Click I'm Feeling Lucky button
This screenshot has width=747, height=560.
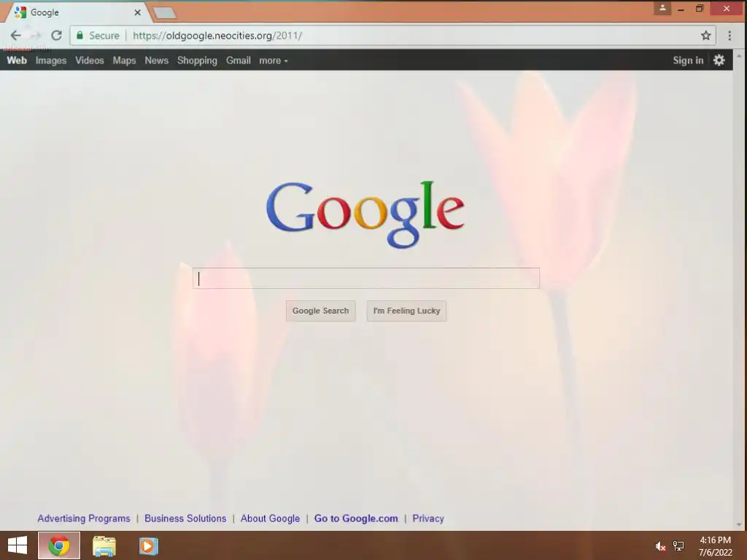pyautogui.click(x=406, y=311)
